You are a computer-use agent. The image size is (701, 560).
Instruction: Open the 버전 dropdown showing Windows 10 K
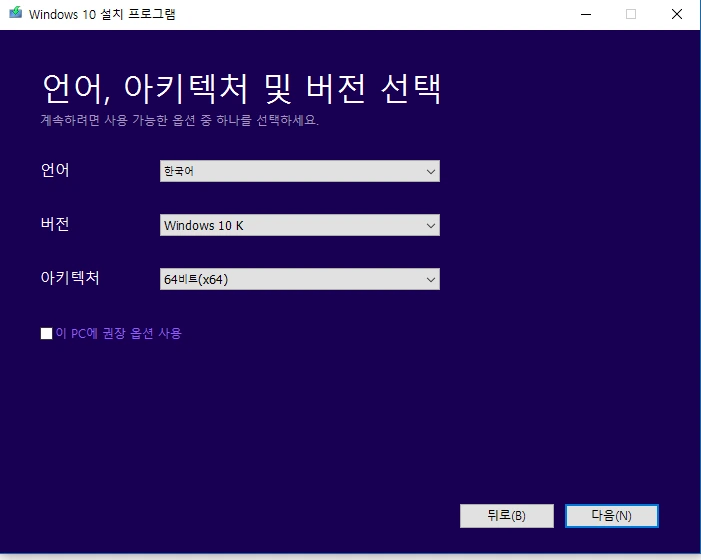pyautogui.click(x=300, y=225)
